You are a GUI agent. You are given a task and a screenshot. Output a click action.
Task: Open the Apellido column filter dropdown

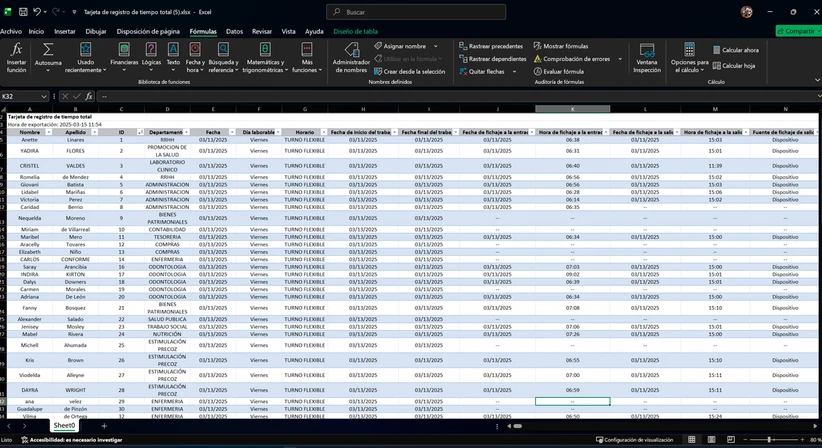tap(94, 132)
